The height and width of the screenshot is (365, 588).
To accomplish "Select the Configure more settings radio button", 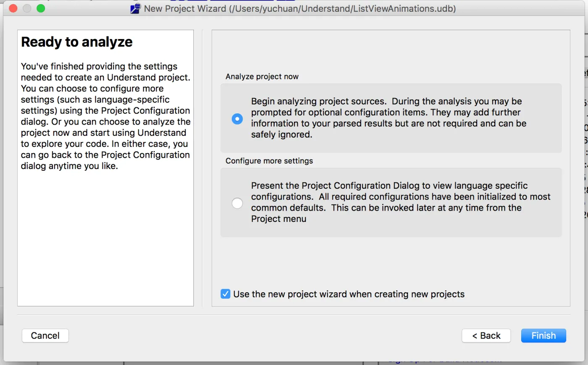I will (x=237, y=203).
